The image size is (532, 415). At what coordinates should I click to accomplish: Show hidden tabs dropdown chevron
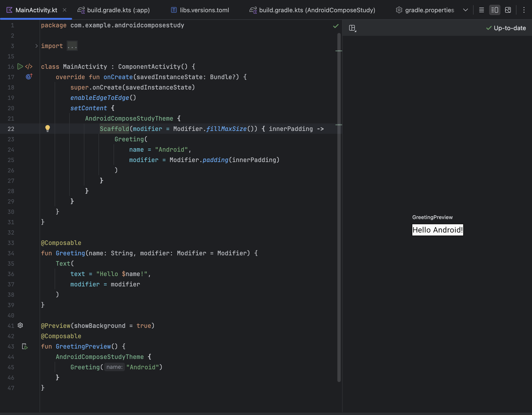[x=465, y=10]
